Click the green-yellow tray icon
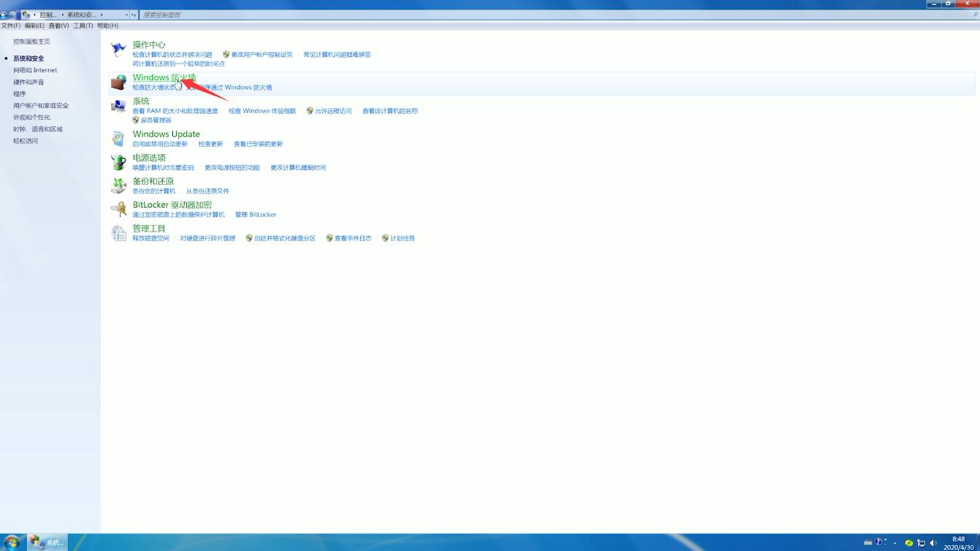 [x=909, y=543]
